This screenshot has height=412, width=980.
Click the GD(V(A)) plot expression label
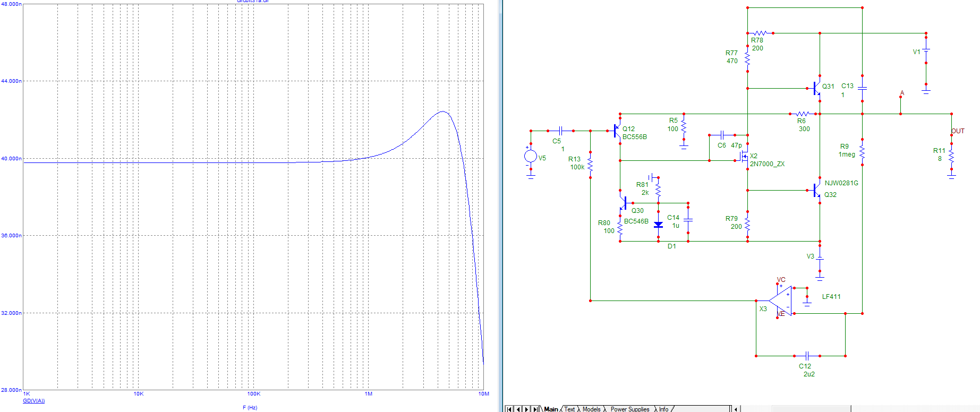pos(34,401)
